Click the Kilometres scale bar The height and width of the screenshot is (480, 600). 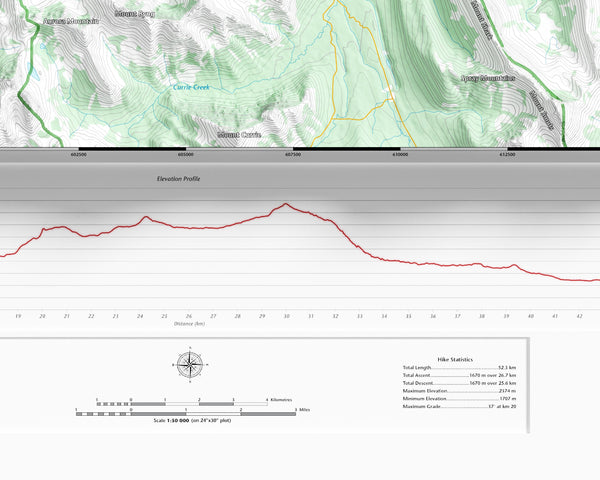tap(183, 404)
